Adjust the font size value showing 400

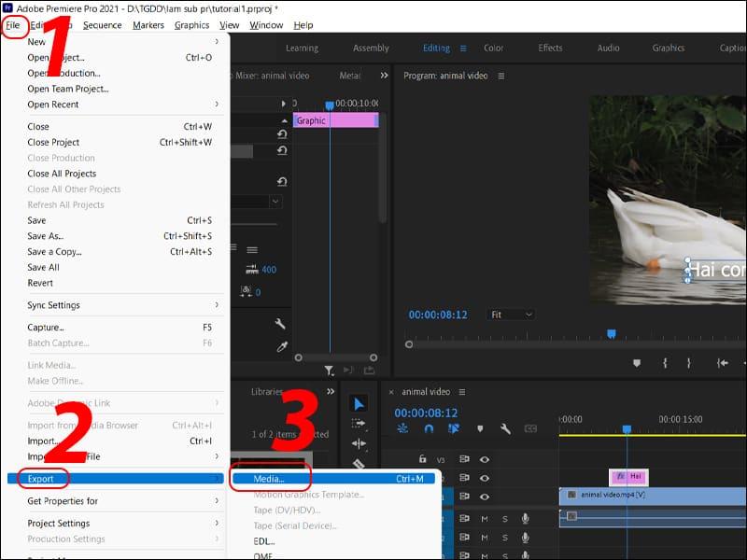(268, 268)
